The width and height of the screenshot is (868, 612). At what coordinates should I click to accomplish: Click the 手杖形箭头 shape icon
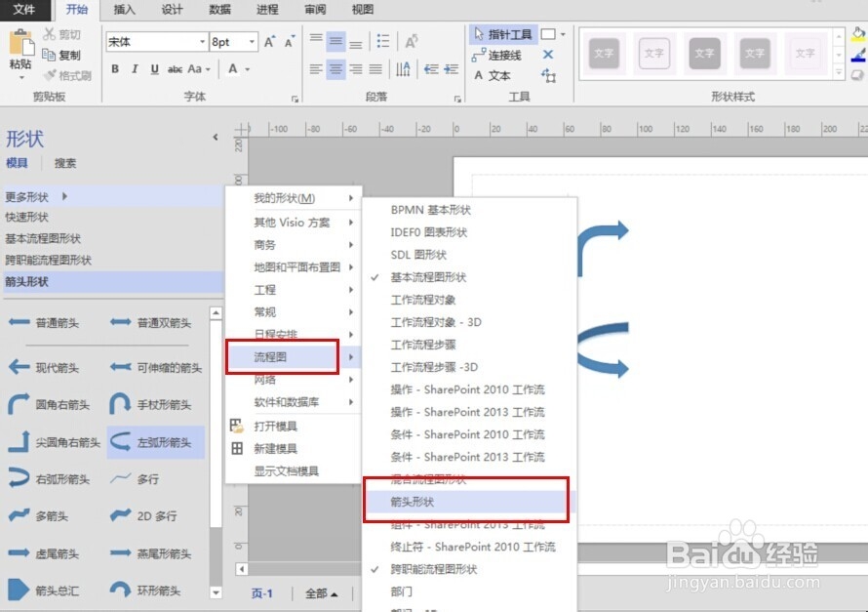pyautogui.click(x=120, y=404)
